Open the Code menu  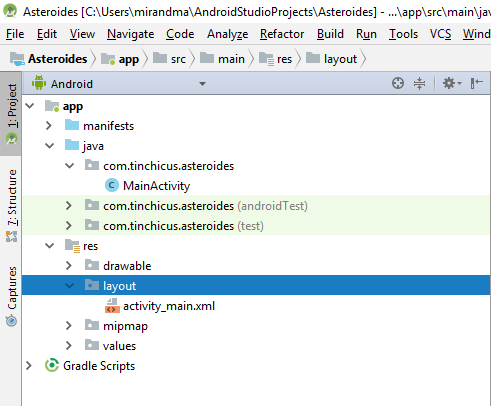pos(180,34)
